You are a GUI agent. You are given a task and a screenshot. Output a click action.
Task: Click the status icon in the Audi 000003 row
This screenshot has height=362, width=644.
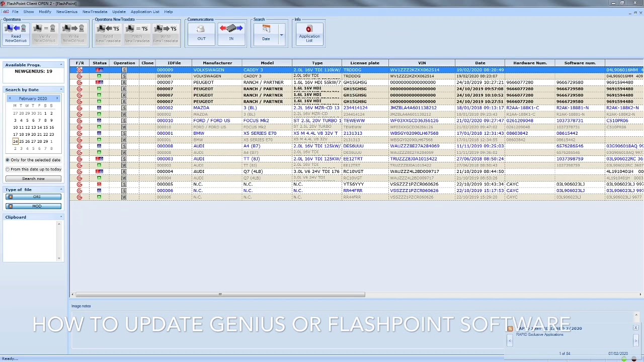99,159
